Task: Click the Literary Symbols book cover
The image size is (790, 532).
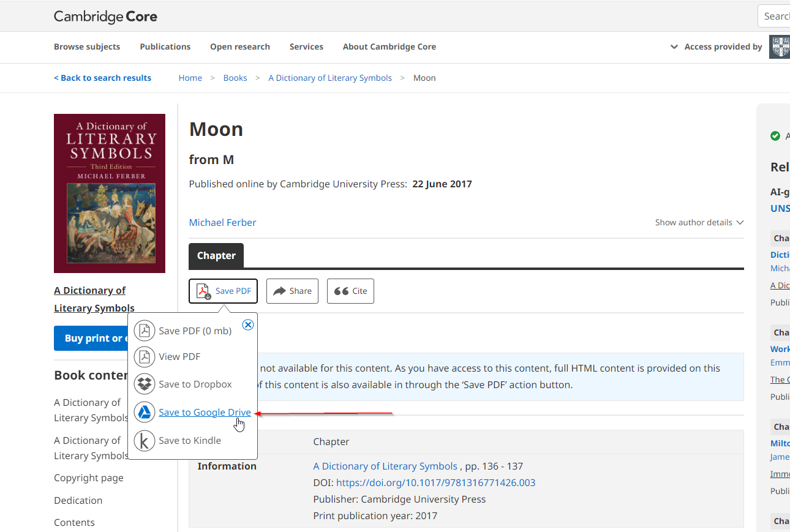Action: point(110,193)
